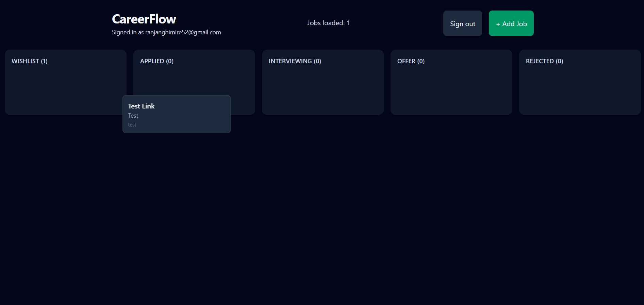Click the Jobs loaded counter
The height and width of the screenshot is (305, 644).
coord(328,23)
